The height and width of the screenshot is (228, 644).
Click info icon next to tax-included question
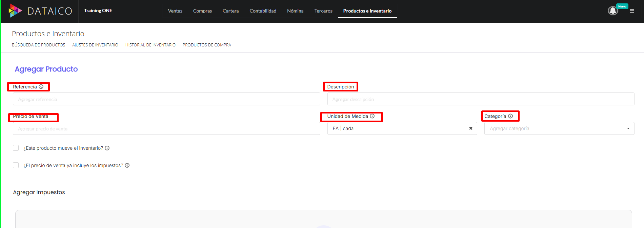127,165
